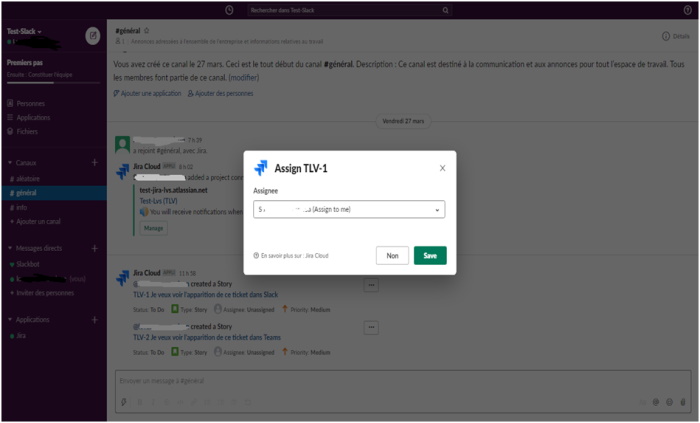Click 'Ajouter une application'
The image size is (700, 423).
[147, 93]
